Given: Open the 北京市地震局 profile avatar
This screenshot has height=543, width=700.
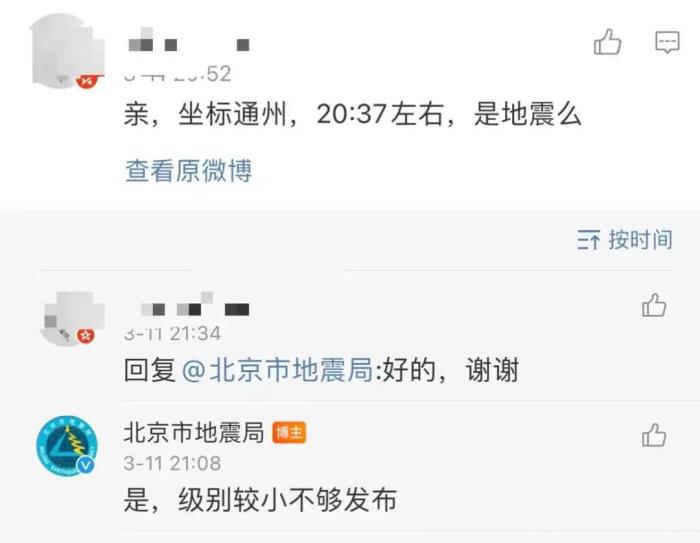Looking at the screenshot, I should [x=67, y=446].
